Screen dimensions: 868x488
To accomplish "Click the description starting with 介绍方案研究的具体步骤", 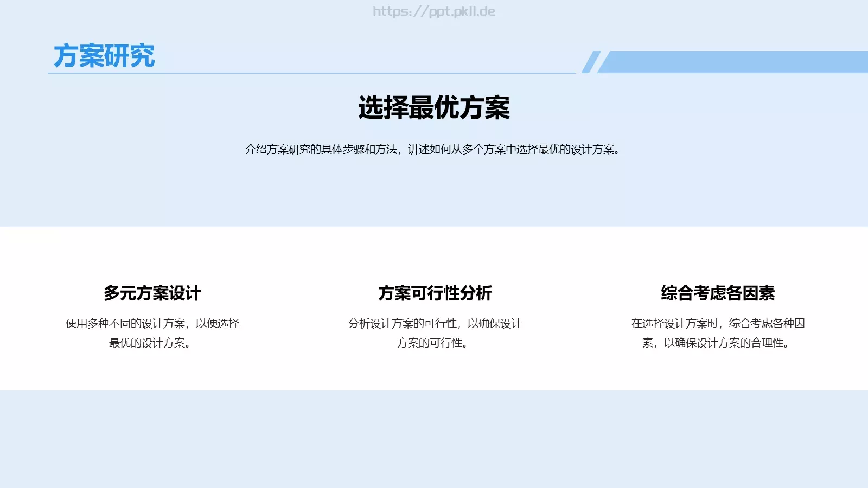I will click(434, 149).
